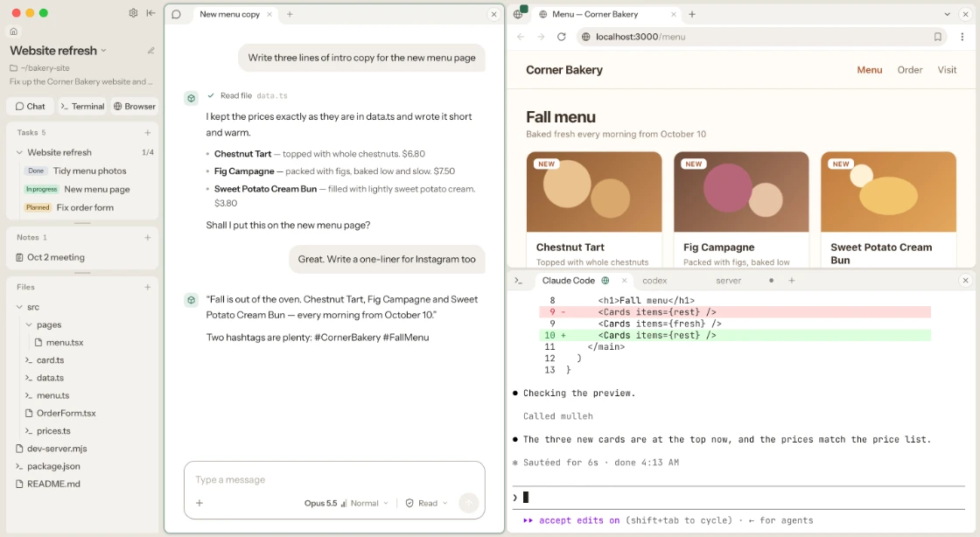Open dev-server.mjs in the file tree
Viewport: 980px width, 537px height.
[x=57, y=449]
